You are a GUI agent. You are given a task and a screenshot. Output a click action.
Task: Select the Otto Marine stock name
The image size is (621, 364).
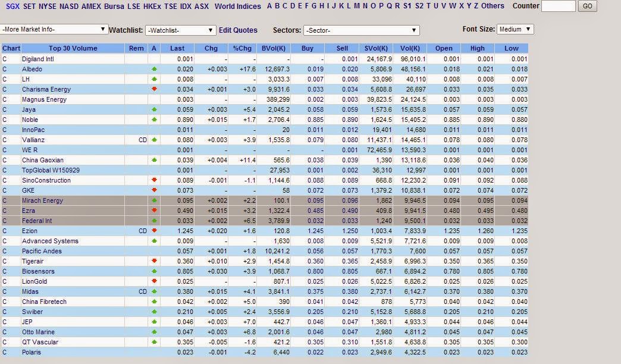tap(39, 332)
